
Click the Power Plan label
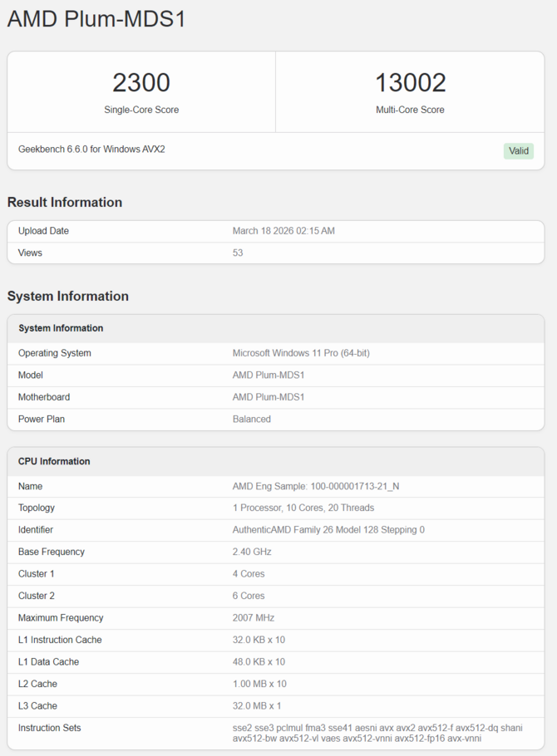(x=42, y=419)
